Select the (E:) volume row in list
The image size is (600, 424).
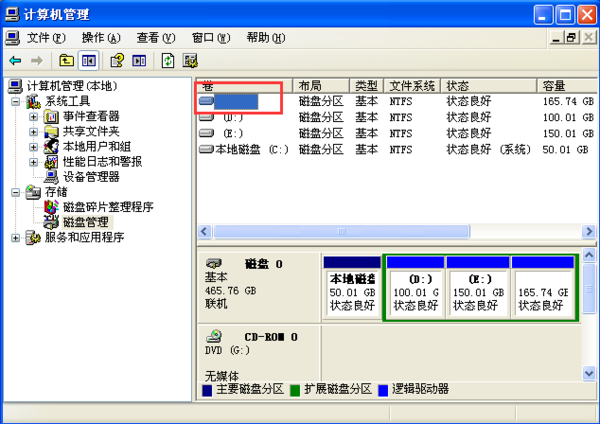[x=396, y=134]
